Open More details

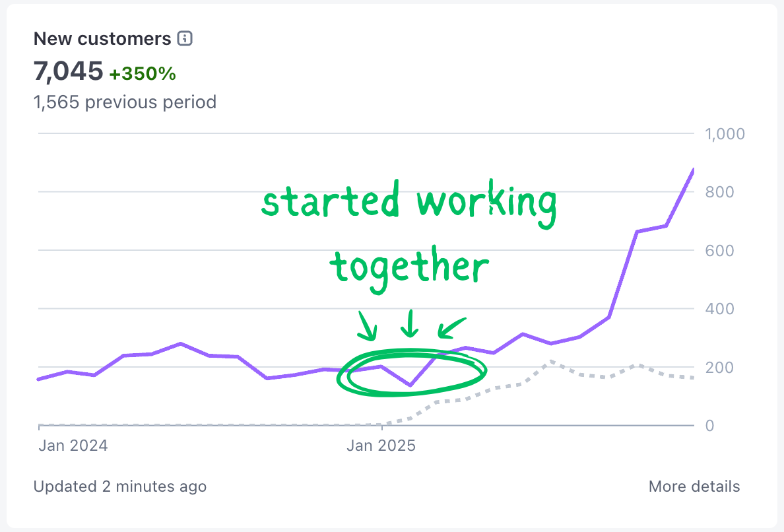(694, 486)
